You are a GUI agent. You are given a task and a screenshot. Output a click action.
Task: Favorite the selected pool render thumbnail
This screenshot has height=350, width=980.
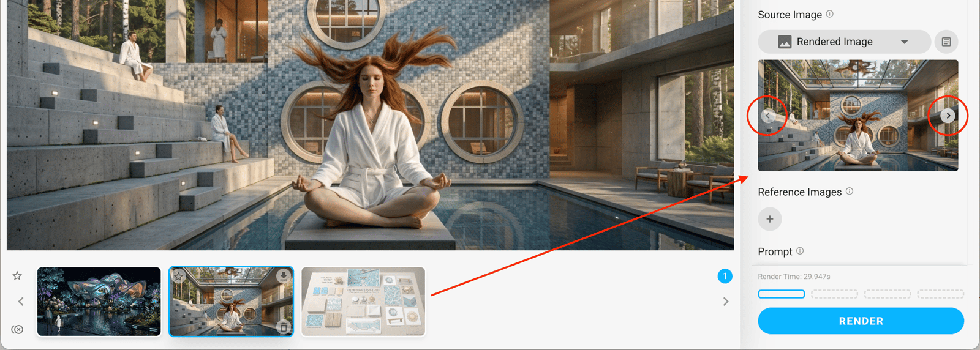pyautogui.click(x=179, y=277)
